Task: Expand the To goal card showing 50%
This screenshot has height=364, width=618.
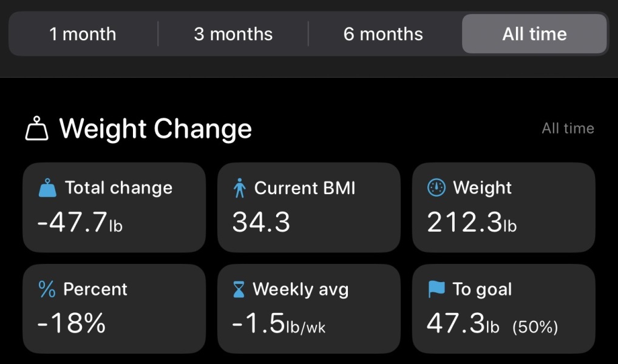Action: (503, 308)
